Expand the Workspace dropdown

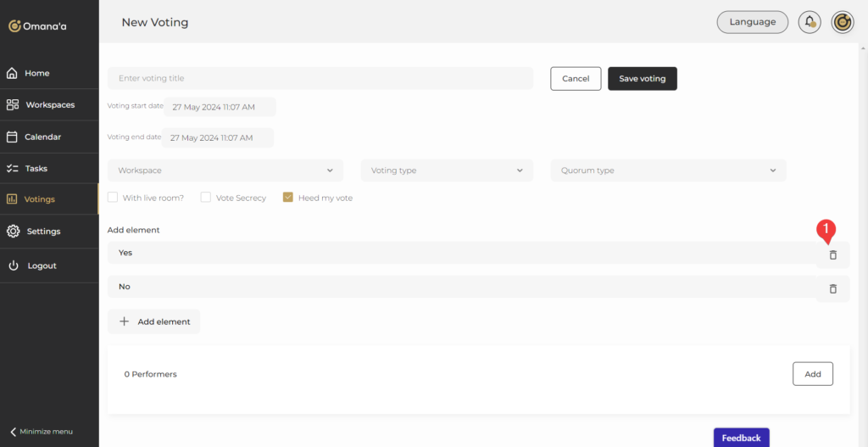225,170
